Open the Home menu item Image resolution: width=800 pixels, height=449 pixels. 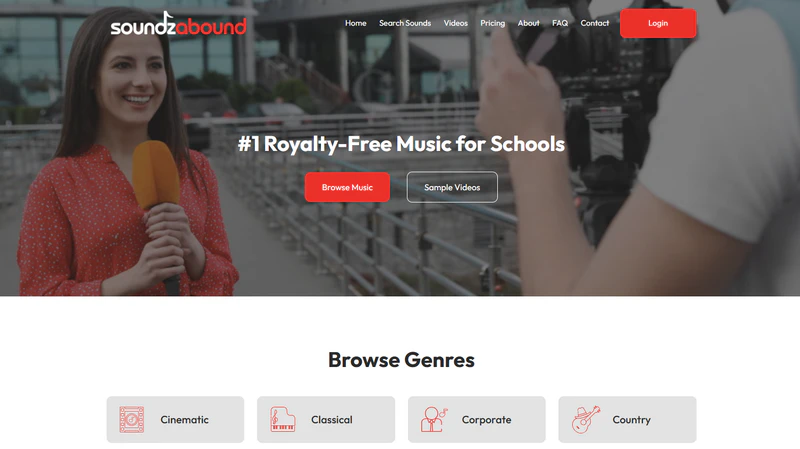[x=356, y=23]
